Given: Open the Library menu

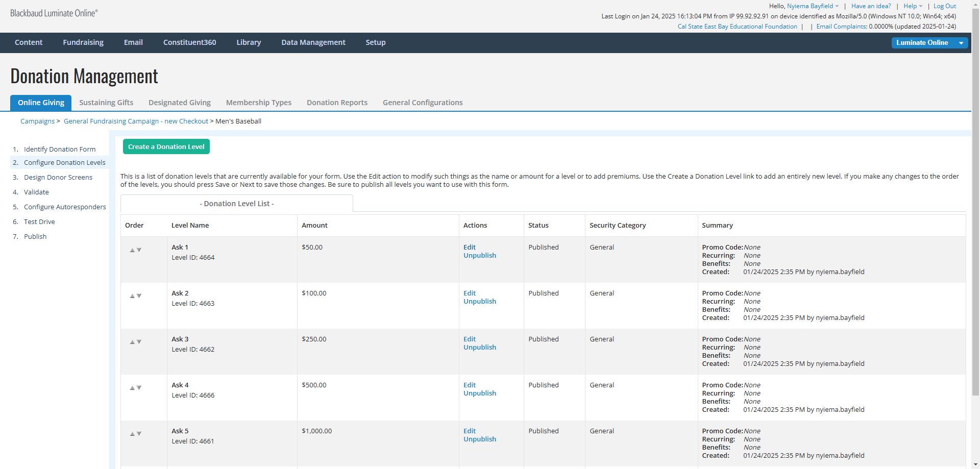Looking at the screenshot, I should click(249, 42).
